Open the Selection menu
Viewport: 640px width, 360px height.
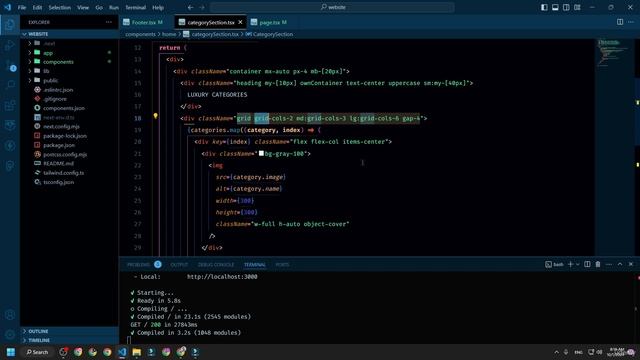pyautogui.click(x=60, y=7)
